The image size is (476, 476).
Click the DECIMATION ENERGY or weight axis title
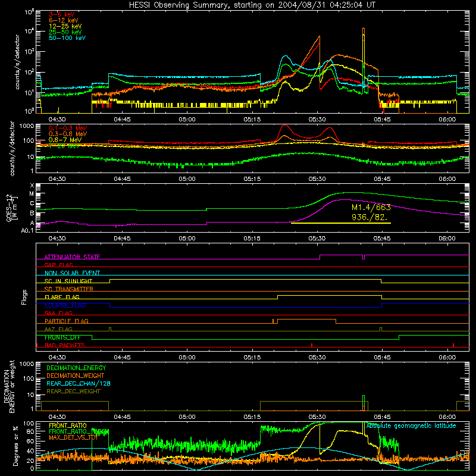9,386
